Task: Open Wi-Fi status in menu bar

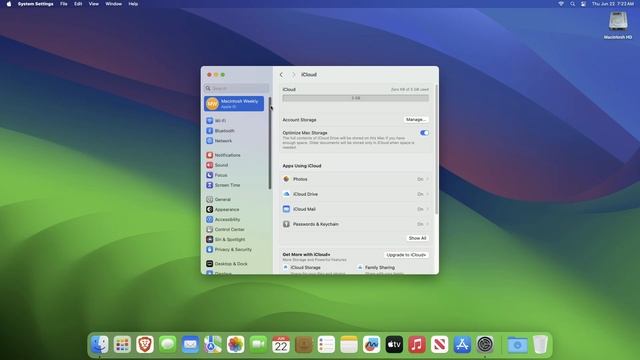Action: pyautogui.click(x=561, y=4)
